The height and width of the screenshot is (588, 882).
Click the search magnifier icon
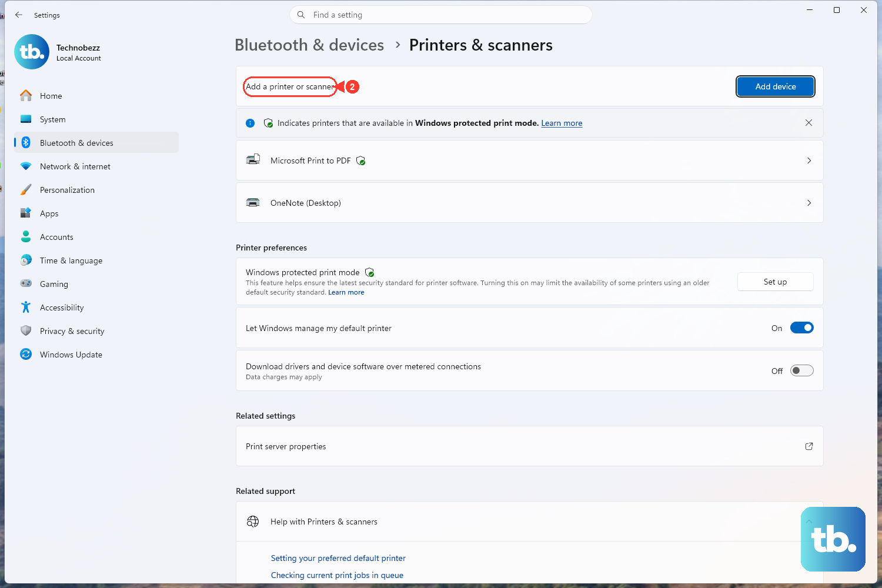(x=301, y=15)
